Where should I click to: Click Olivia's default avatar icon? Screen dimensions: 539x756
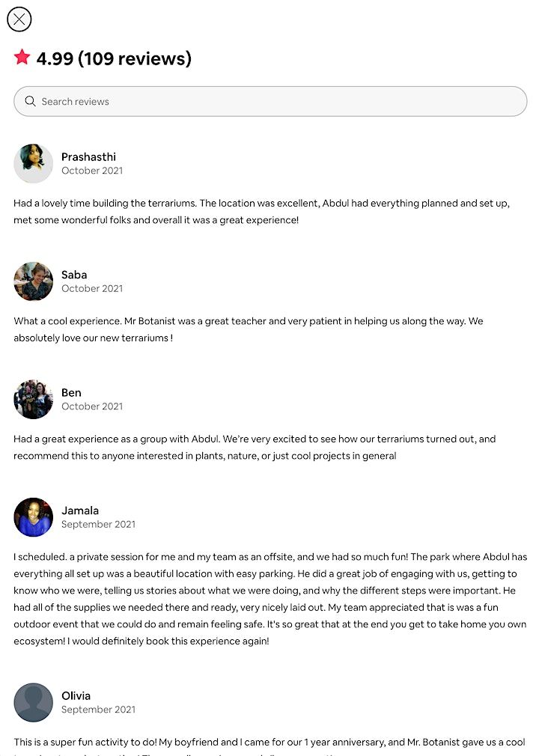pos(34,702)
